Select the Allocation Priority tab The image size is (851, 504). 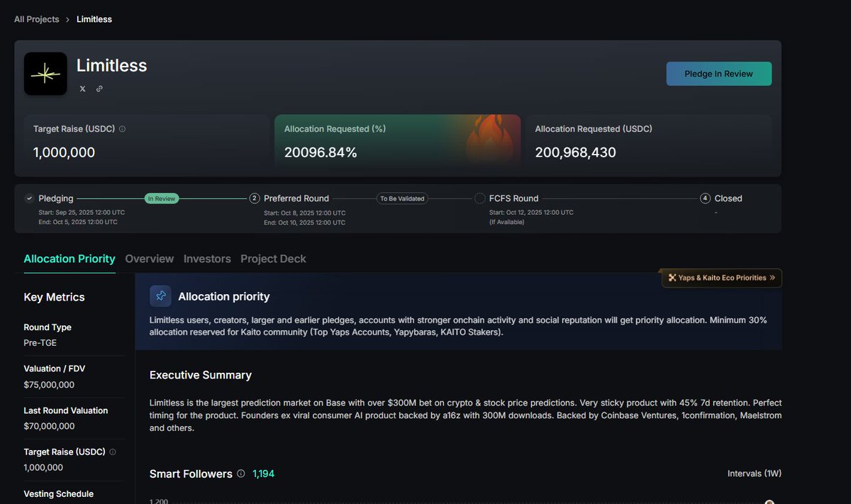tap(69, 259)
